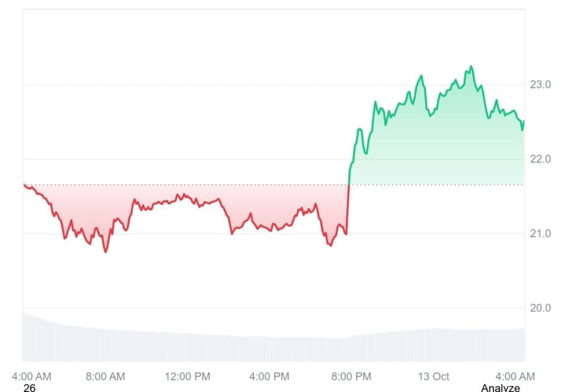588x392 pixels.
Task: Click the green shaded area under the line
Action: 436,149
